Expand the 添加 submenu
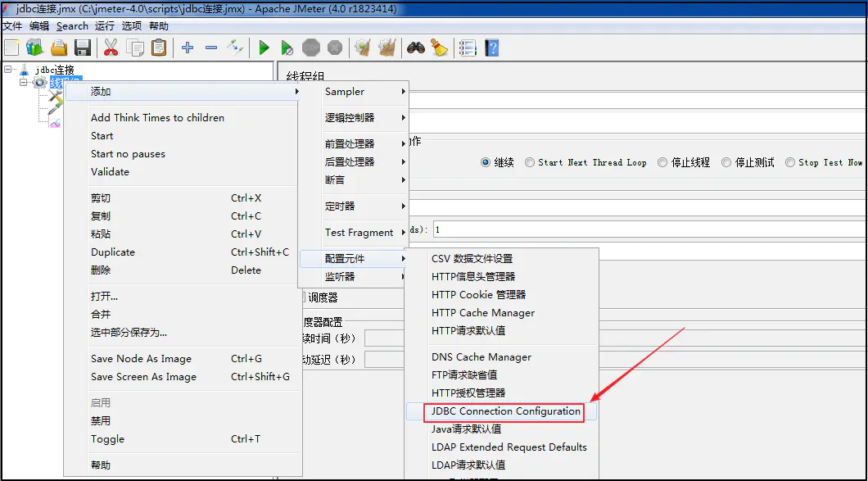 [x=182, y=92]
